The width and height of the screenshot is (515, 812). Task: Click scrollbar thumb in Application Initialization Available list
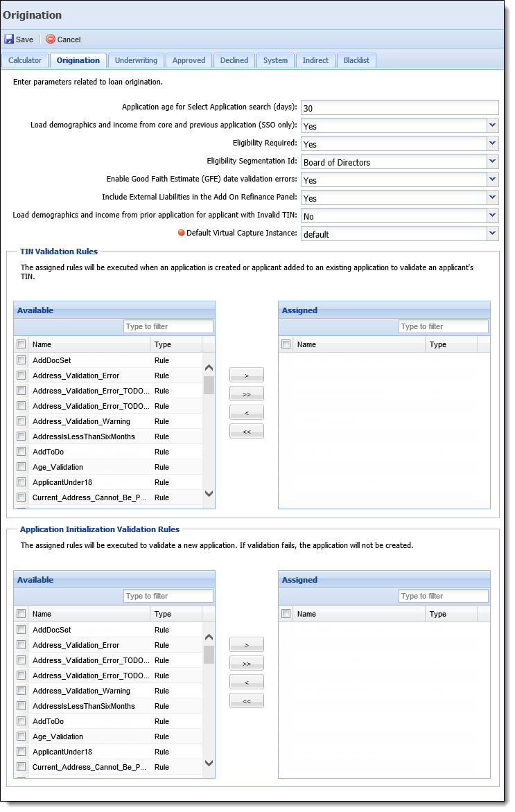209,655
